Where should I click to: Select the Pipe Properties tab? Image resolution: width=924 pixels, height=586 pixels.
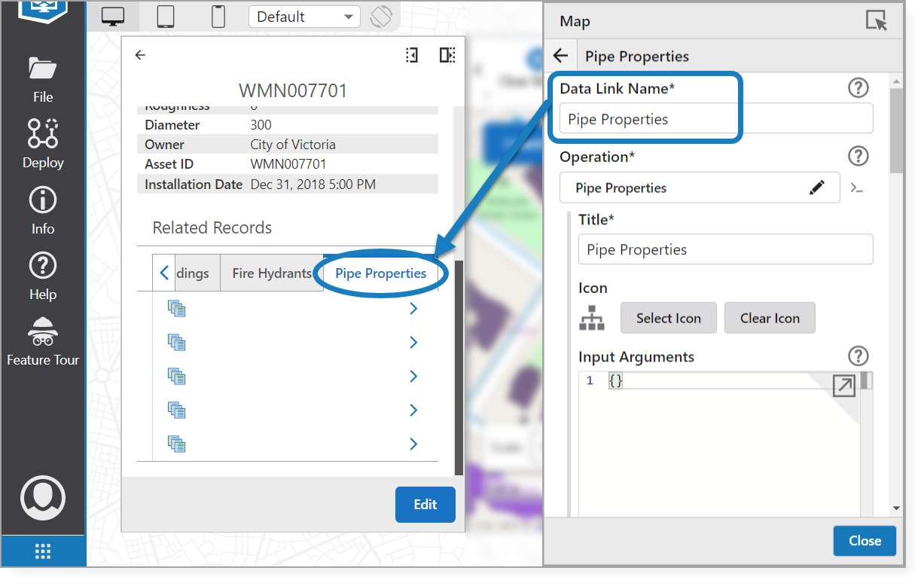[x=380, y=273]
